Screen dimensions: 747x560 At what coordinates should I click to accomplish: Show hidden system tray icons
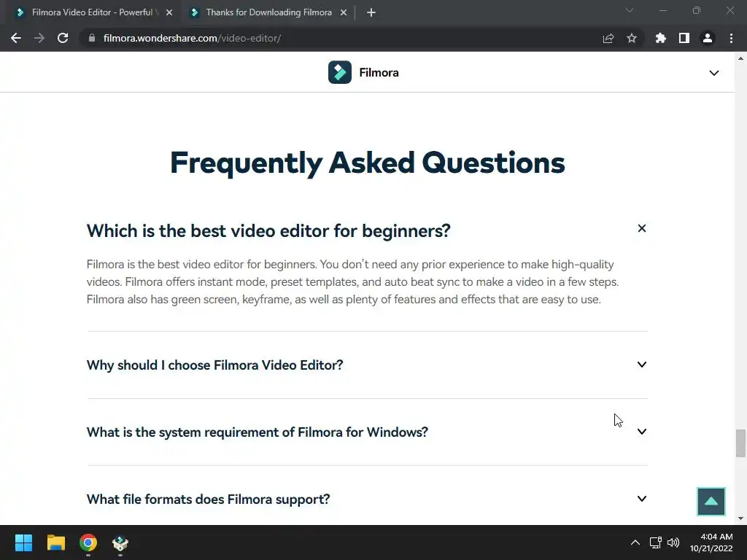point(635,542)
